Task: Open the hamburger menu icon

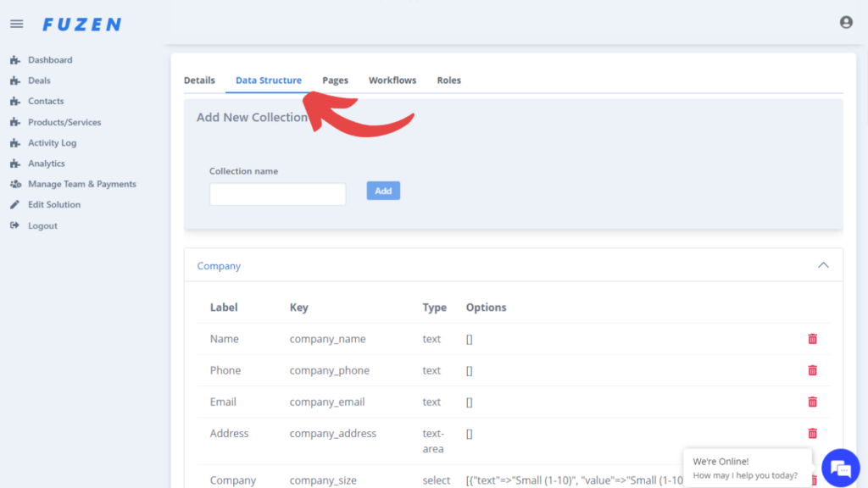Action: pos(17,24)
